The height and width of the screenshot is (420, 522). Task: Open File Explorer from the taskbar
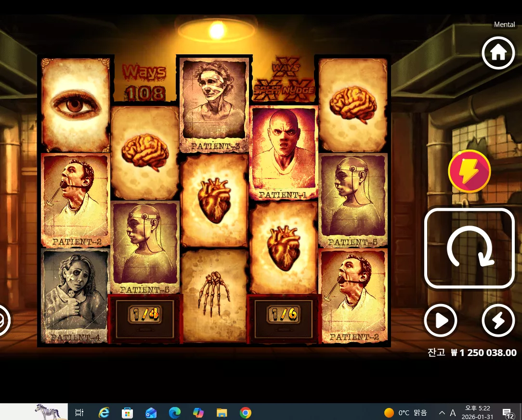pos(222,413)
